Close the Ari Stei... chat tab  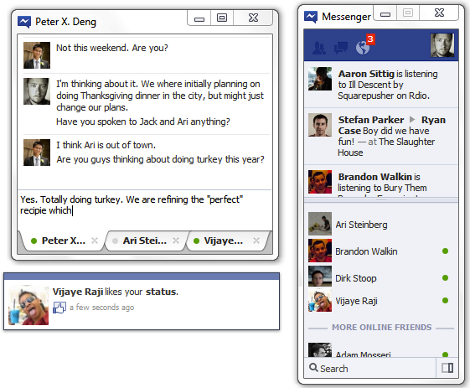tap(176, 240)
